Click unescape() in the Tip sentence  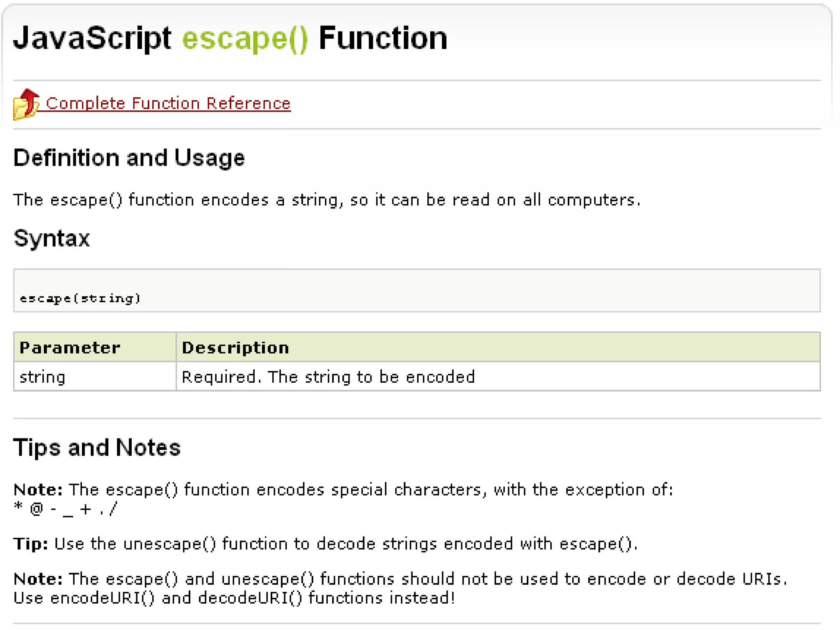pyautogui.click(x=169, y=544)
